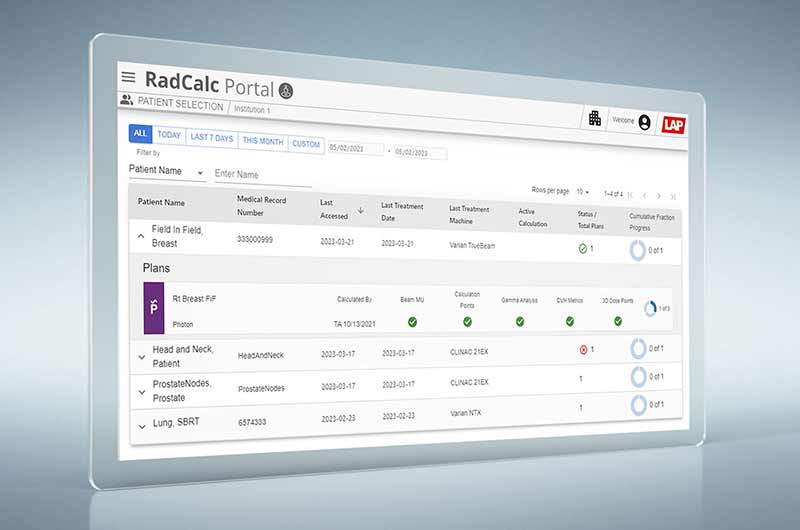Open the Welcome user account icon
Screen dimensions: 800x530
click(644, 122)
